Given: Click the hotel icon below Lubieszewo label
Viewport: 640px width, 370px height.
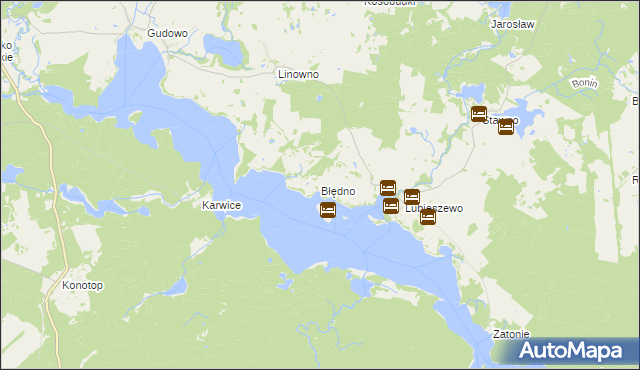Looking at the screenshot, I should [428, 217].
